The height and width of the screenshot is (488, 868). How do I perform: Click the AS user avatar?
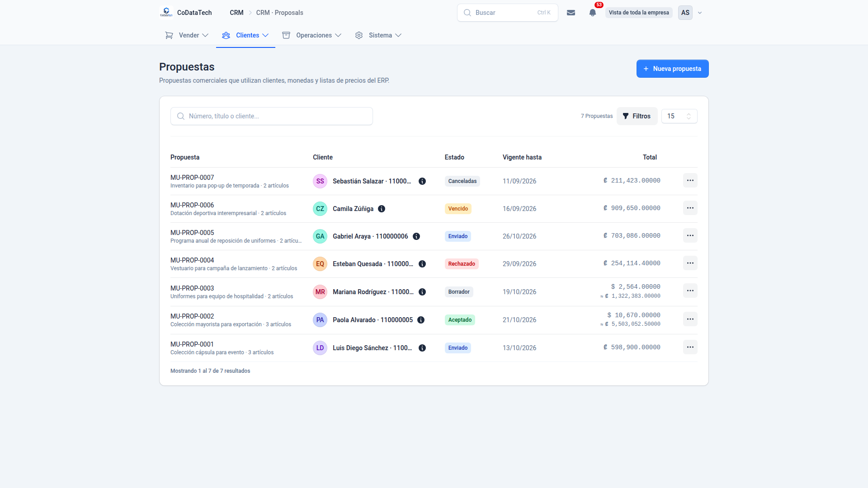coord(685,13)
